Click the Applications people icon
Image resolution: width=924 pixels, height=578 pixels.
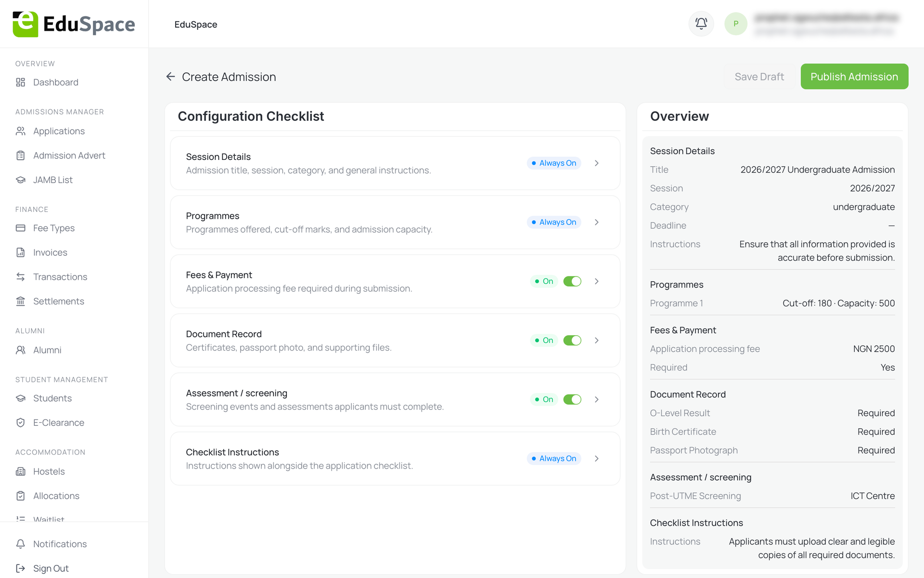pyautogui.click(x=20, y=131)
